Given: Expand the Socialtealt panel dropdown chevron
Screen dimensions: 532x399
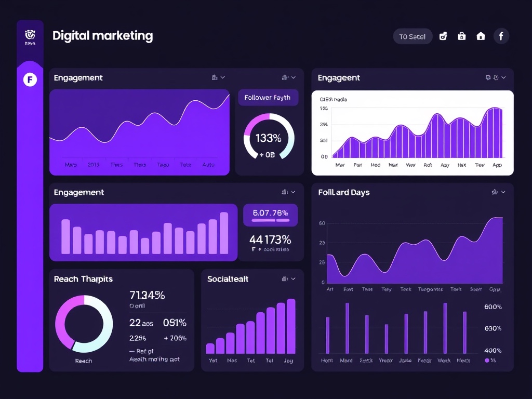Looking at the screenshot, I should [x=294, y=279].
